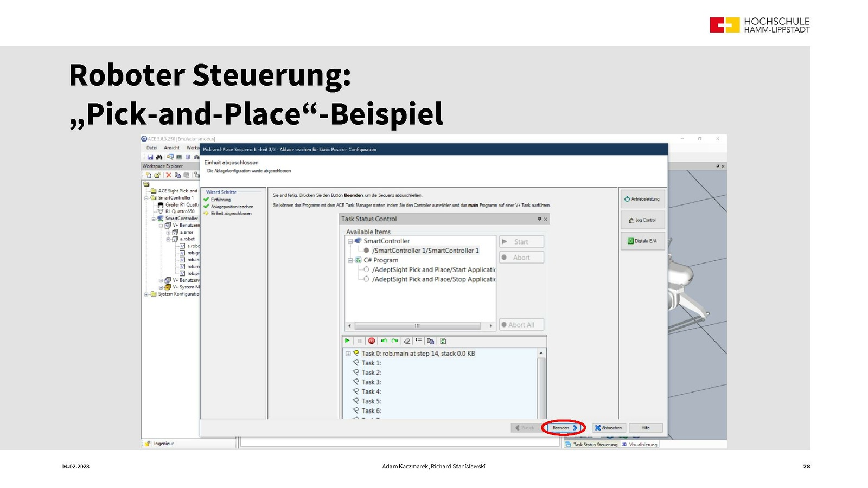Viewport: 868px width, 488px height.
Task: Click the red abort icon in the task toolbar
Action: tap(372, 341)
